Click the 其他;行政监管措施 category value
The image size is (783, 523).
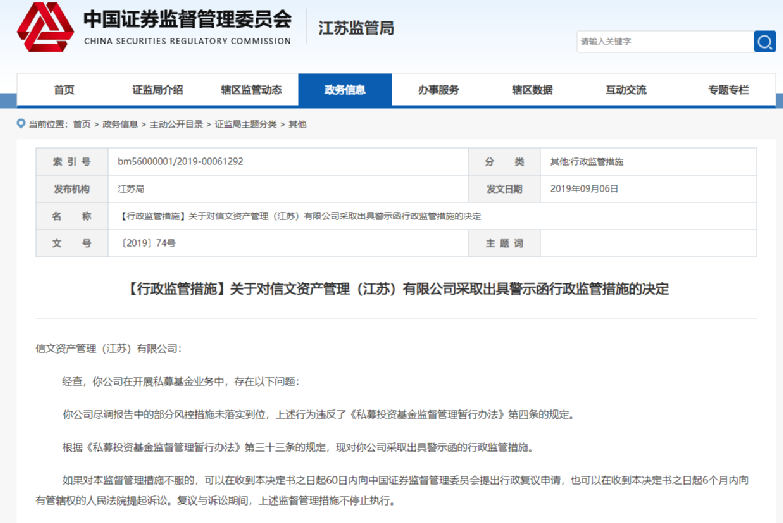[587, 161]
